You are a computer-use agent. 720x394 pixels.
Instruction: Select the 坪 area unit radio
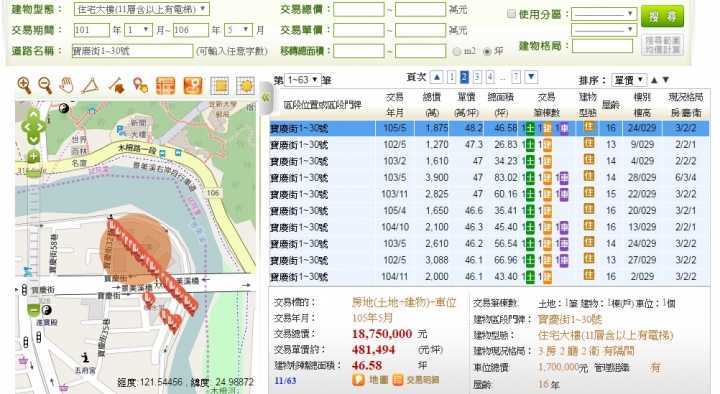tap(487, 51)
